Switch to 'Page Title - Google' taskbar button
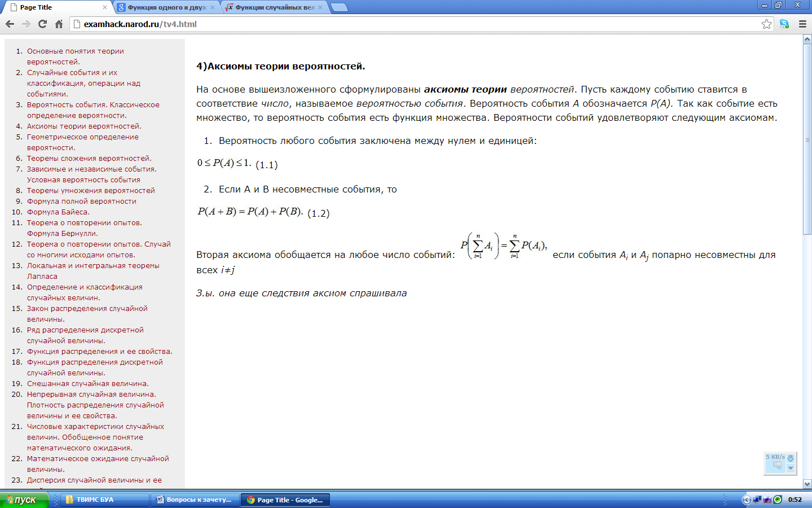 [286, 500]
